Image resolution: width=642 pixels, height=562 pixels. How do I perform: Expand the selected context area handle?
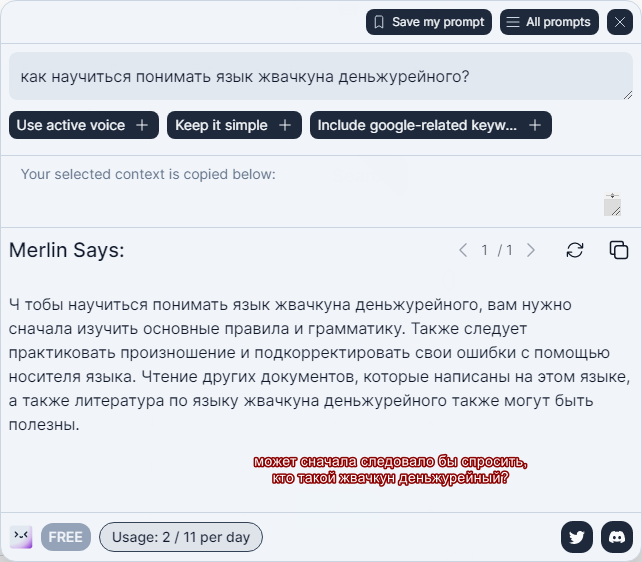[613, 205]
